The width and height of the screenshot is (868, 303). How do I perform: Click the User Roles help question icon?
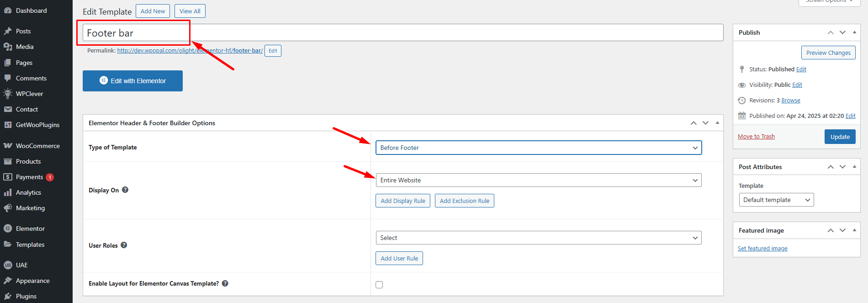(x=124, y=245)
